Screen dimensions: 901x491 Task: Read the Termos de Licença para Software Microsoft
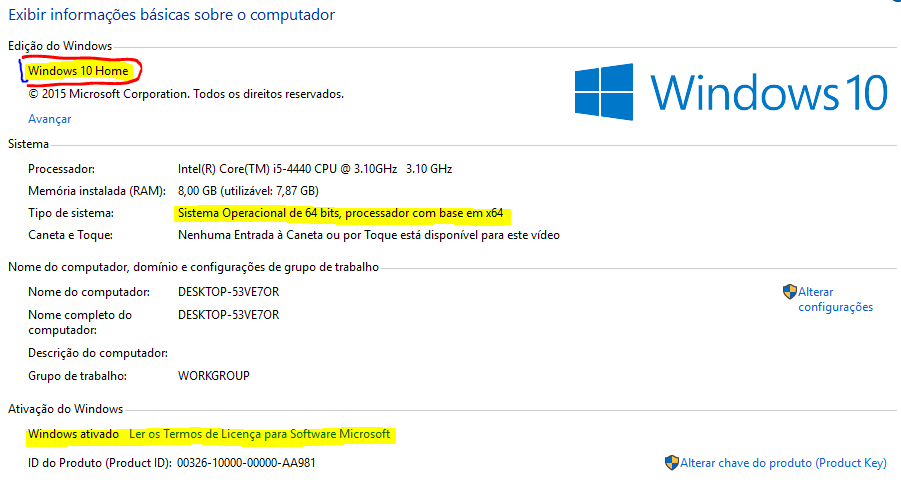[260, 434]
